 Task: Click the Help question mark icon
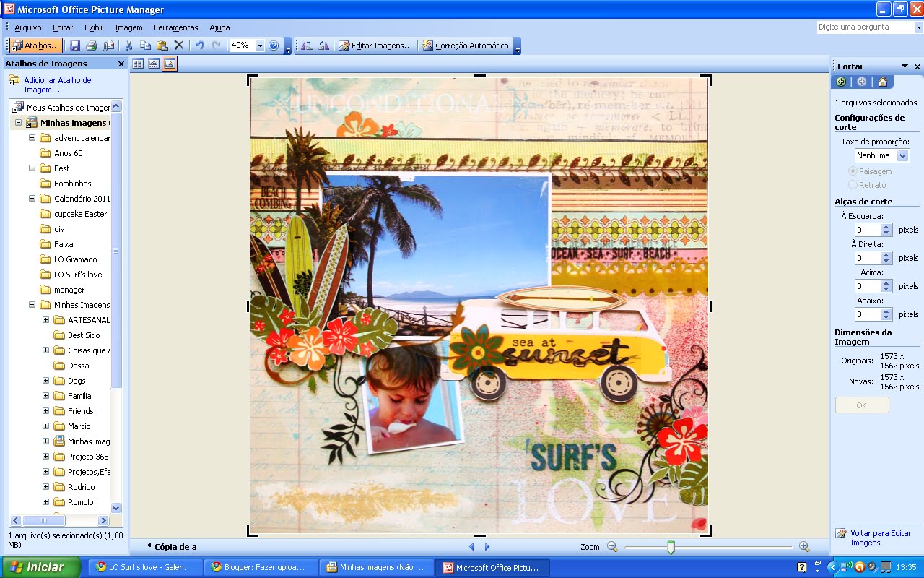click(x=274, y=46)
